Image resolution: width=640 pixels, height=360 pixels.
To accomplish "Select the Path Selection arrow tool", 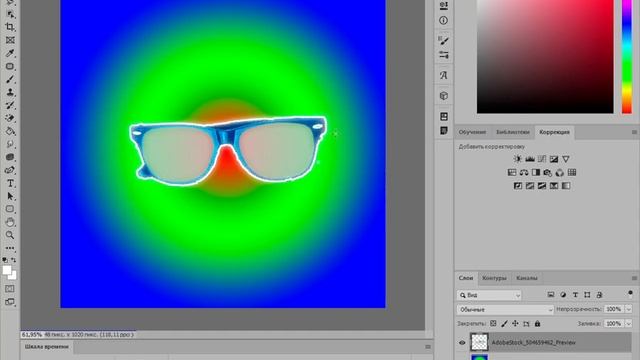I will (x=10, y=196).
